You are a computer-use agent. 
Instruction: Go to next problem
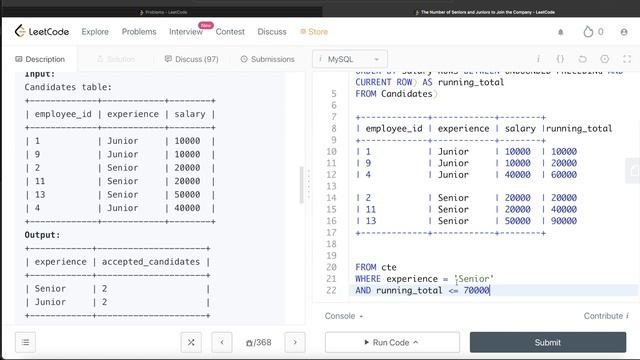tap(295, 342)
